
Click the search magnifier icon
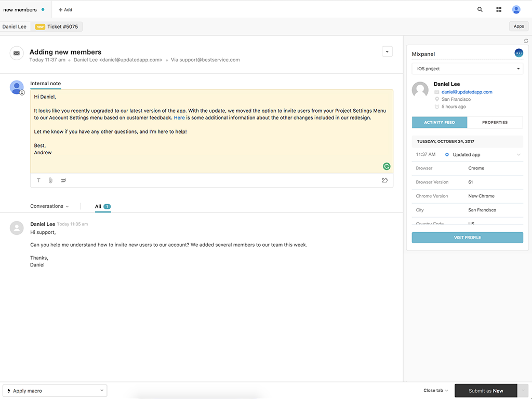480,9
